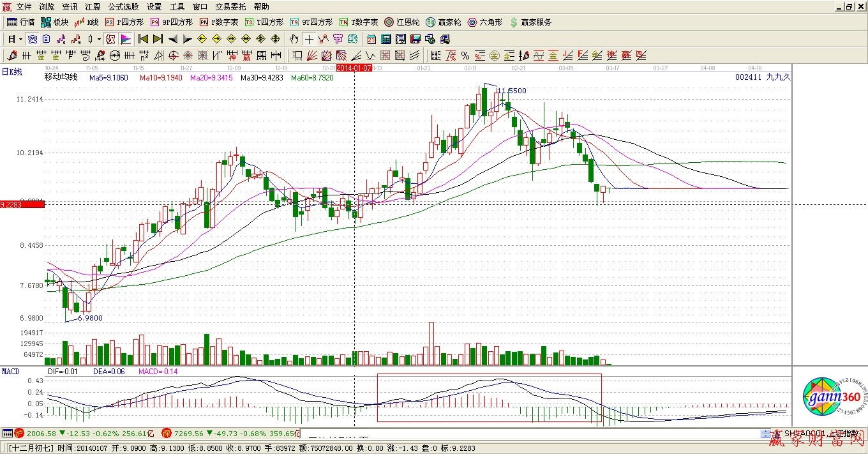The height and width of the screenshot is (454, 868).
Task: Click the 赢家服务 button
Action: pyautogui.click(x=530, y=22)
